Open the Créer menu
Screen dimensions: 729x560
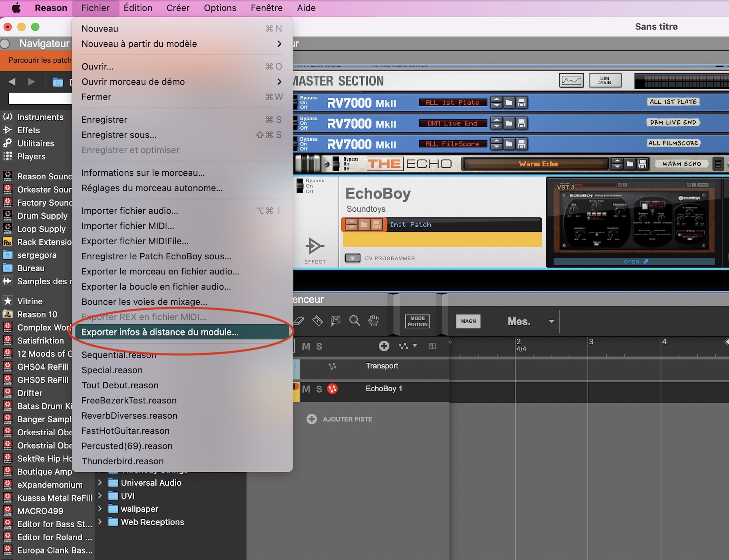pyautogui.click(x=178, y=8)
